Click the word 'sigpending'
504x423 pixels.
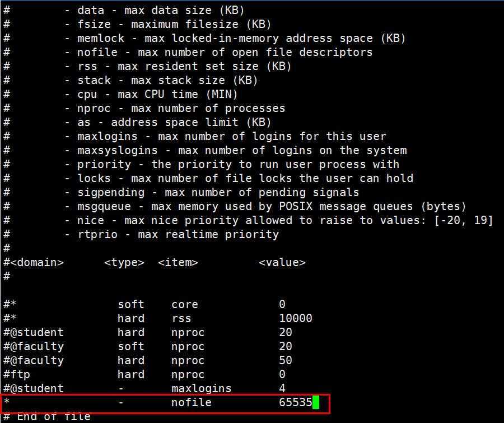[110, 193]
